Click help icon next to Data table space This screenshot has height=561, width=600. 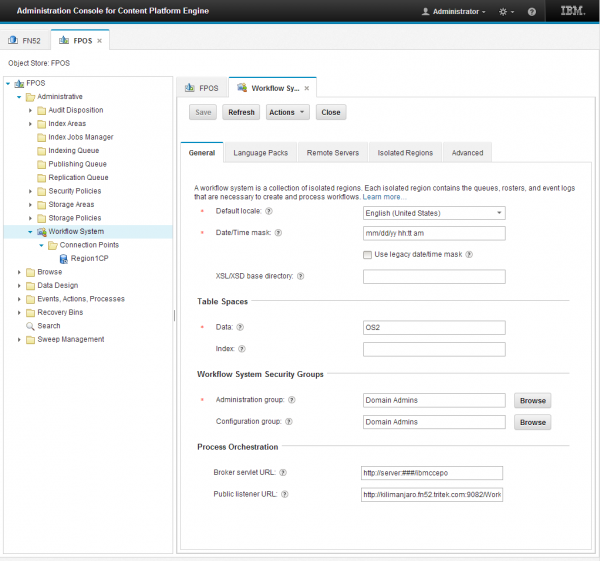pyautogui.click(x=240, y=327)
